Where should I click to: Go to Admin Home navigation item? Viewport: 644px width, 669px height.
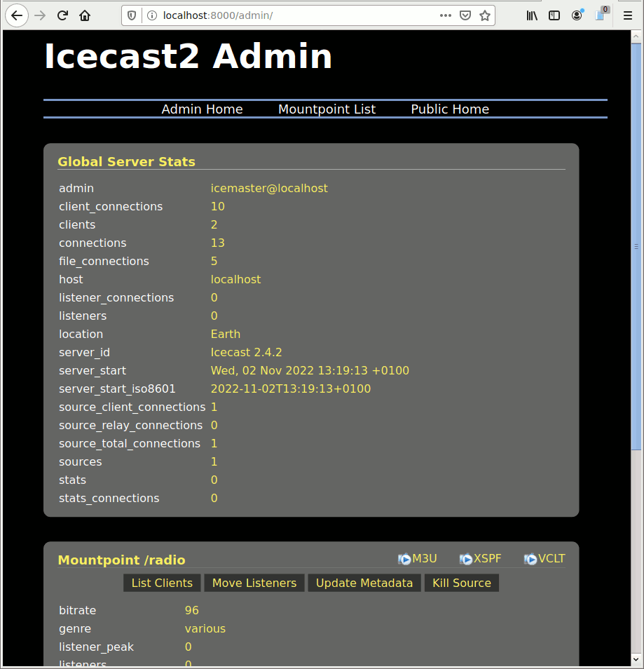(x=202, y=109)
